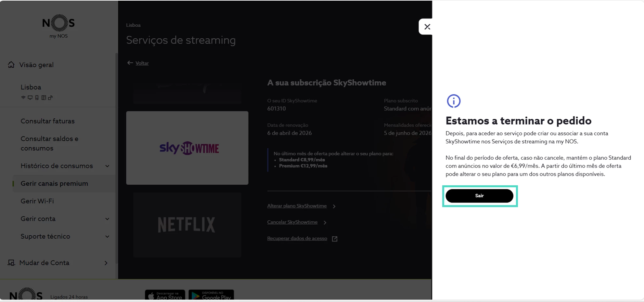This screenshot has width=644, height=302.
Task: Click the Lisboa breadcrumb above the page title
Action: pyautogui.click(x=133, y=25)
